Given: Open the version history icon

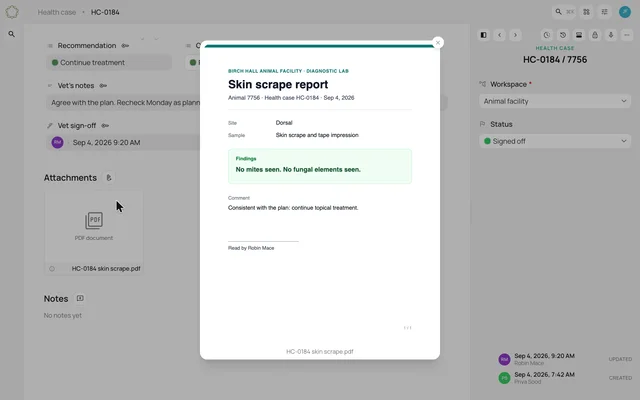Looking at the screenshot, I should point(563,35).
